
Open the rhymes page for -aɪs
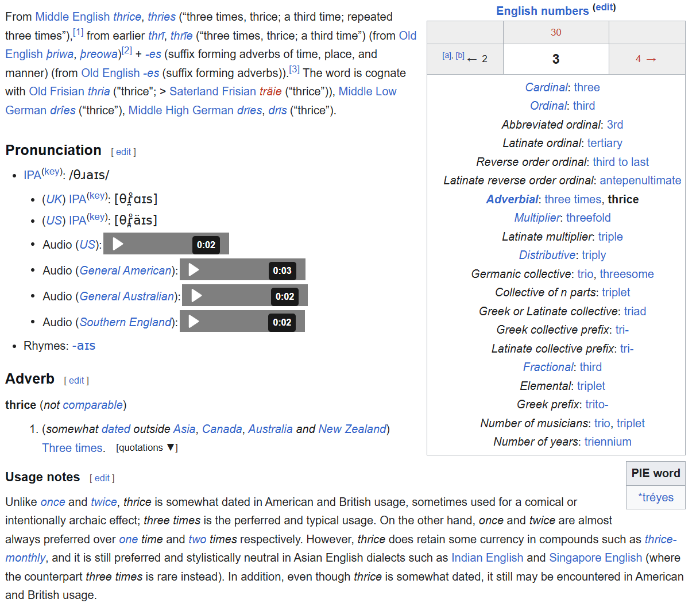tap(84, 346)
